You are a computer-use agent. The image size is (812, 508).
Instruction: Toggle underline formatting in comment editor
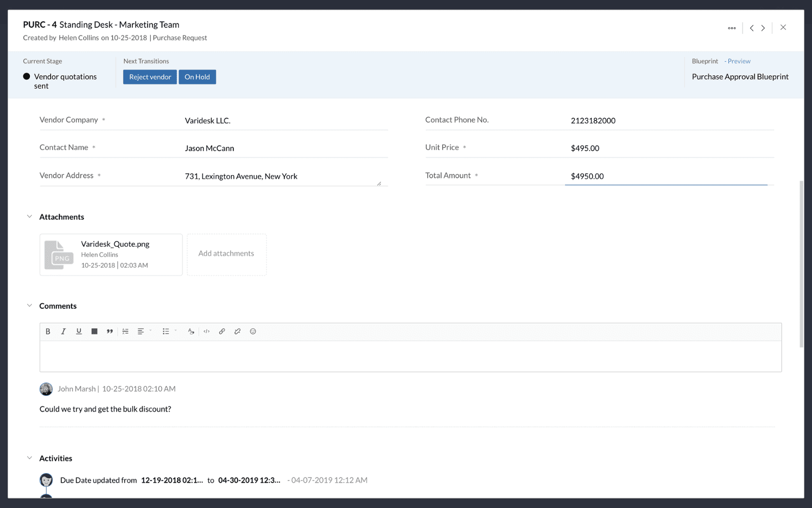(x=79, y=331)
